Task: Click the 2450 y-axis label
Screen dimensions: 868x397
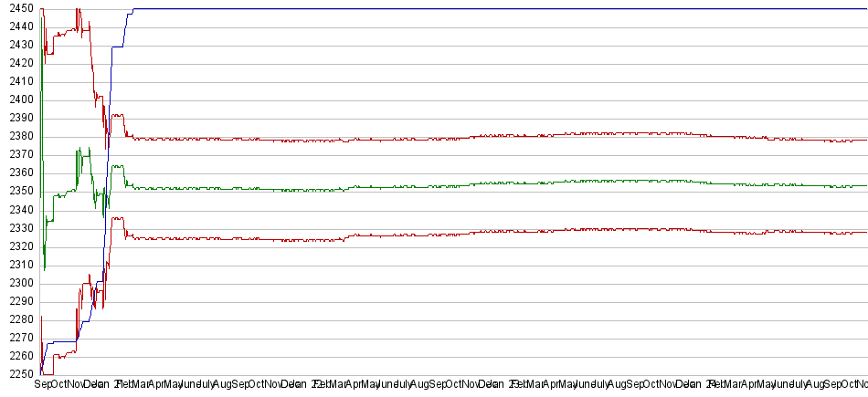Action: coord(17,8)
